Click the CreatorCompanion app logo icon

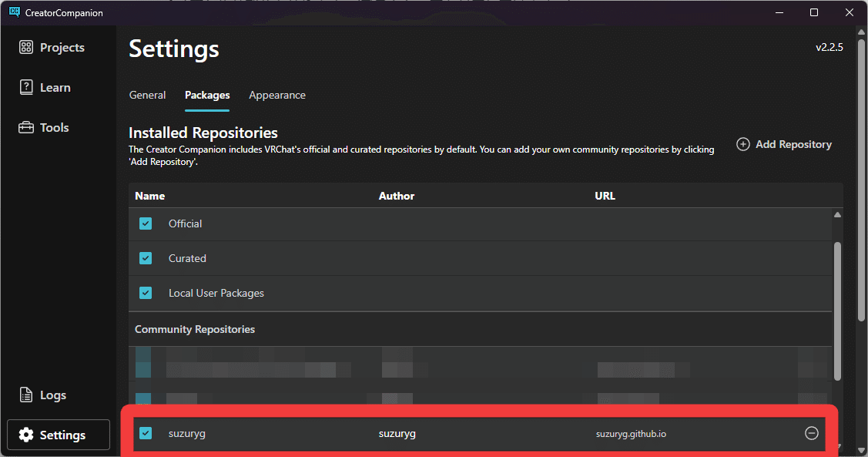[15, 12]
